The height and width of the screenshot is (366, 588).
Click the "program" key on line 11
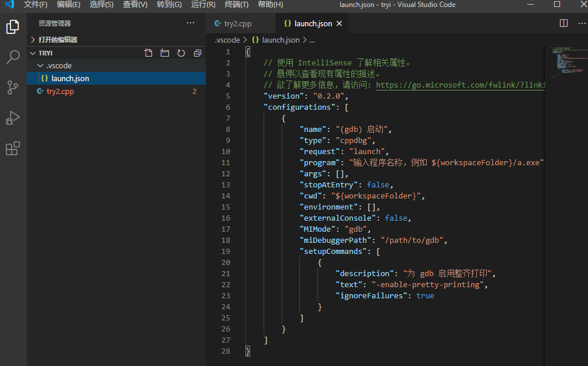[320, 163]
